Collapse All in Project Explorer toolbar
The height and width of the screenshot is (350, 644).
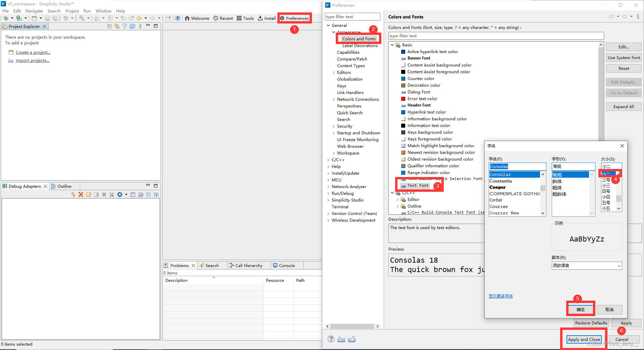tap(110, 26)
